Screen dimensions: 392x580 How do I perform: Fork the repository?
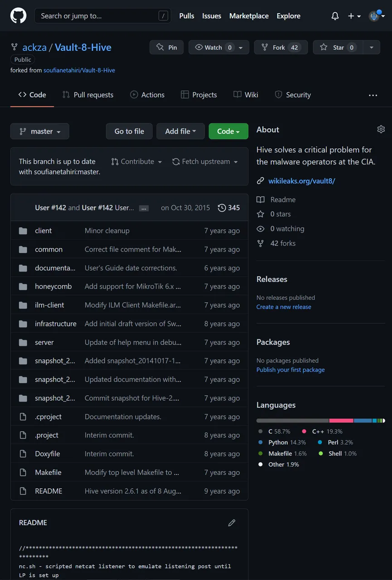coord(281,48)
